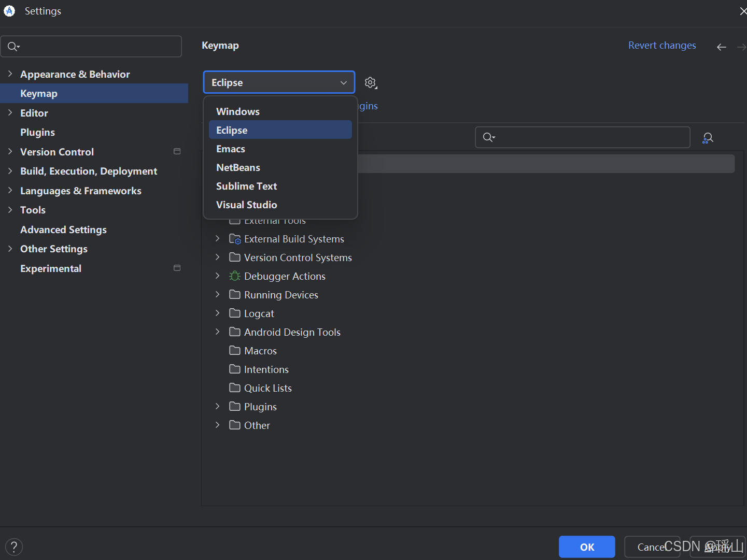
Task: Click the Running Devices folder icon
Action: (x=235, y=295)
